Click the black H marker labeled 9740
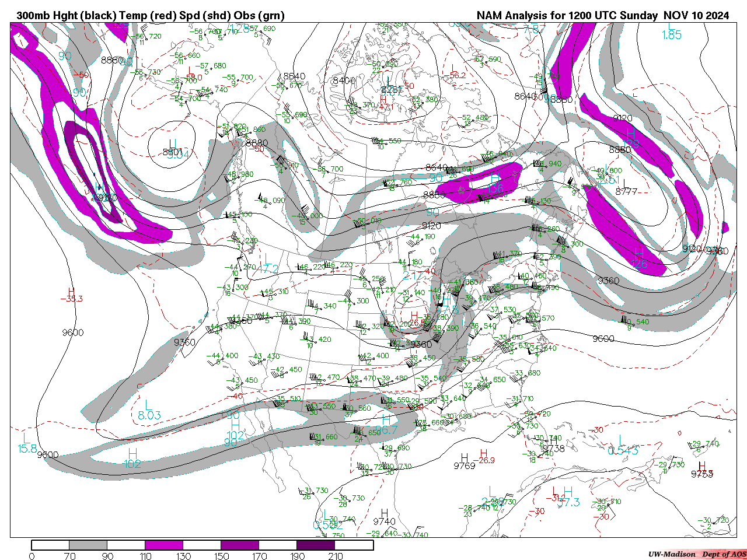The width and height of the screenshot is (747, 560). point(384,513)
